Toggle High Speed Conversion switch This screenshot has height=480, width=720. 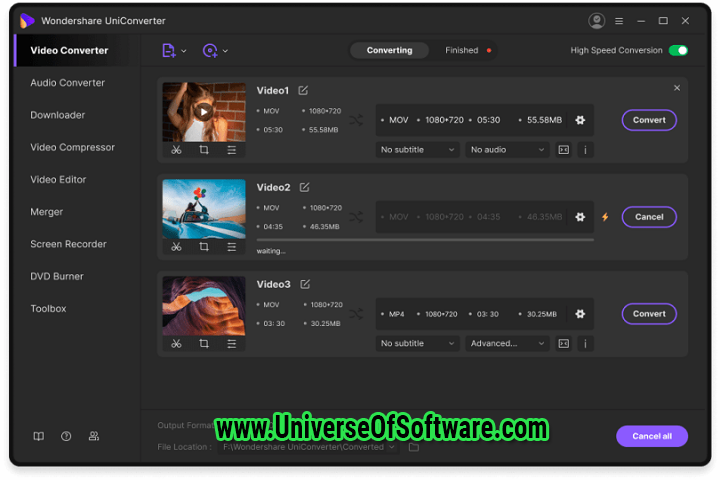click(678, 51)
